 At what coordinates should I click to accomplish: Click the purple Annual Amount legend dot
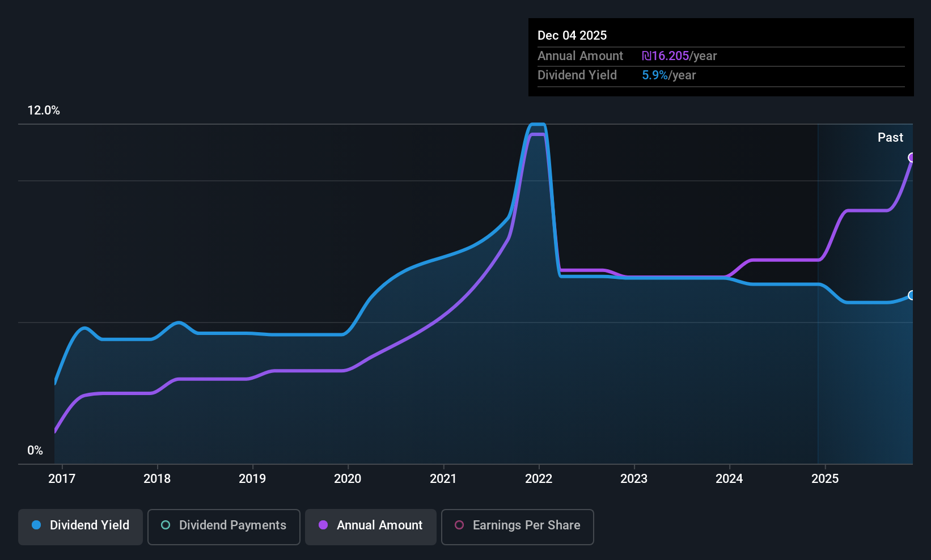(323, 525)
